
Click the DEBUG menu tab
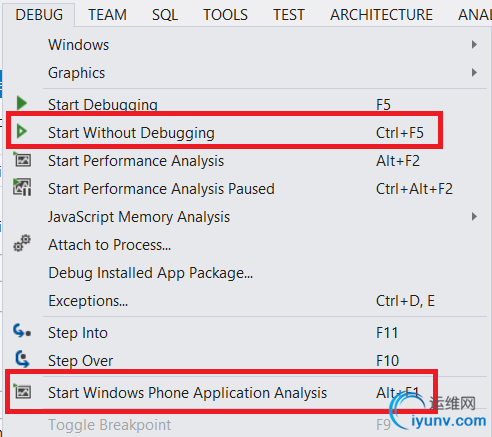point(39,15)
